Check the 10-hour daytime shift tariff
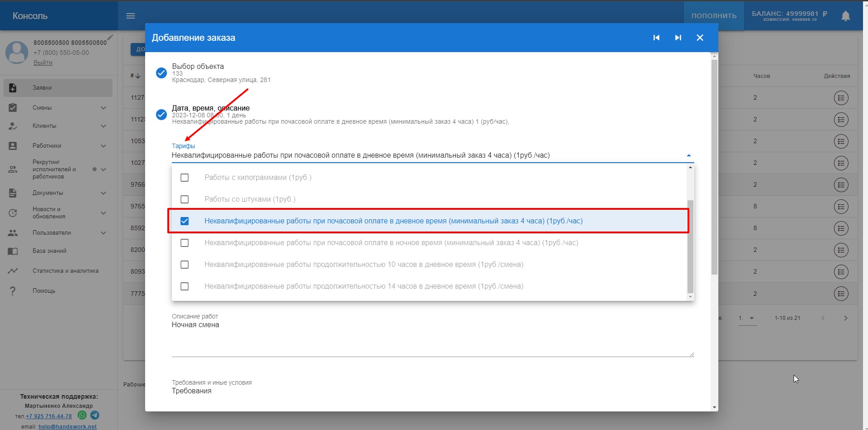This screenshot has width=868, height=430. tap(185, 265)
